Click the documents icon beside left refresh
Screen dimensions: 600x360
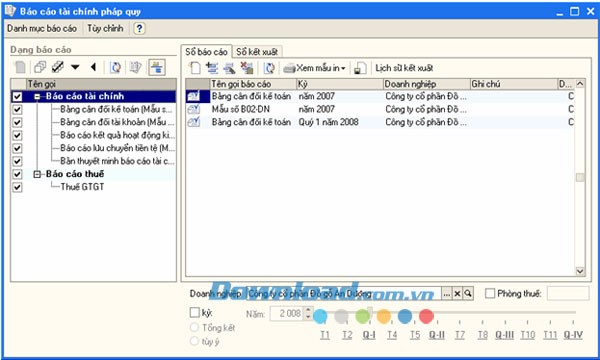coord(135,67)
